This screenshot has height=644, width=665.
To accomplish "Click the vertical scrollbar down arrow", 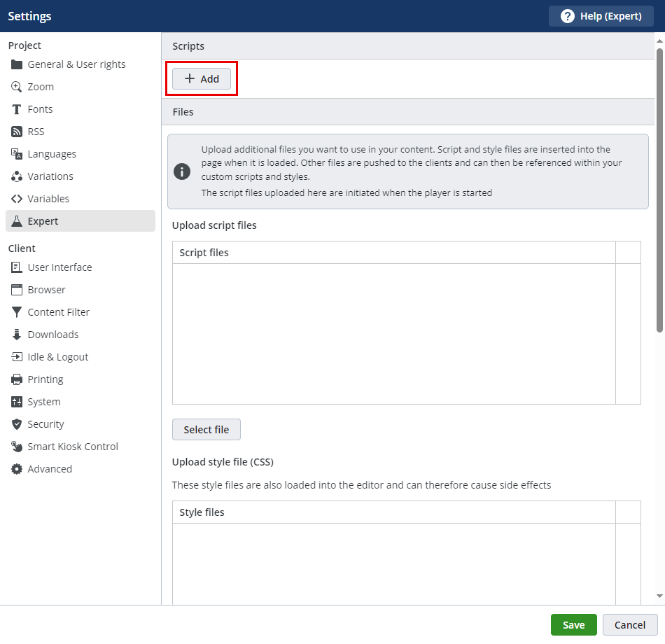I will (x=659, y=596).
